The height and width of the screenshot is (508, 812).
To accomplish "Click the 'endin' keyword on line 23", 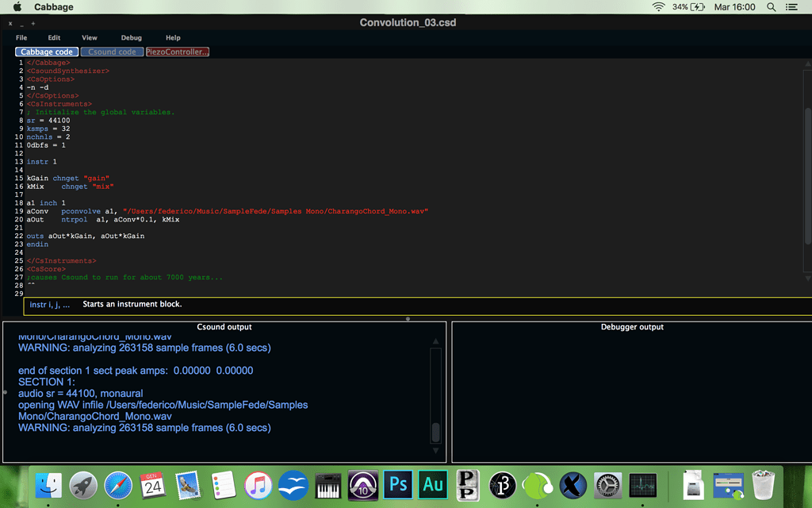I will [x=37, y=244].
